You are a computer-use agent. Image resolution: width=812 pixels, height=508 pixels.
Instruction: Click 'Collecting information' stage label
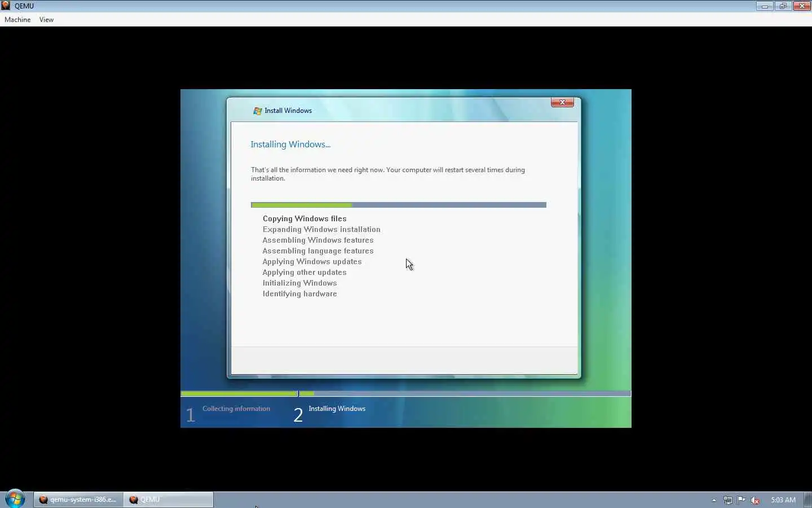[236, 409]
